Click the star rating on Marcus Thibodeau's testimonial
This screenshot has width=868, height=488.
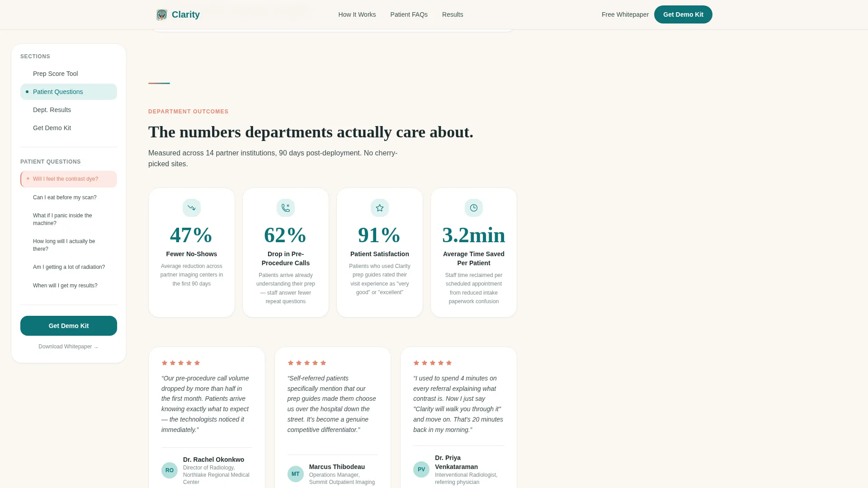(307, 363)
